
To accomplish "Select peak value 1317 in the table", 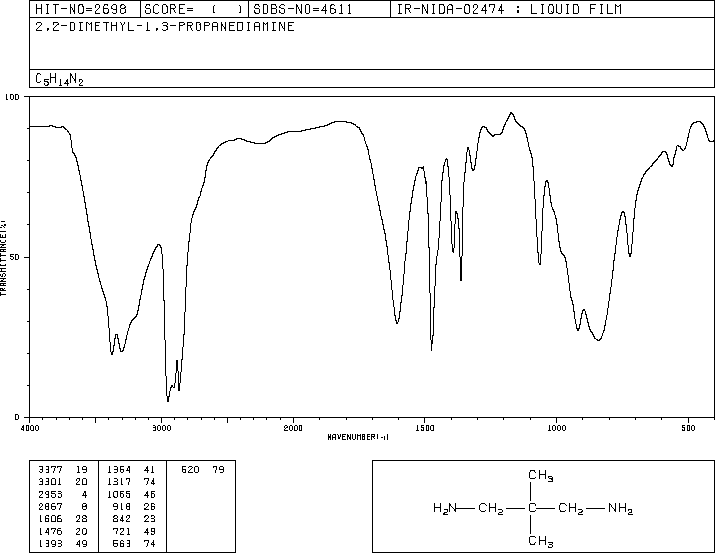I will click(x=119, y=482).
